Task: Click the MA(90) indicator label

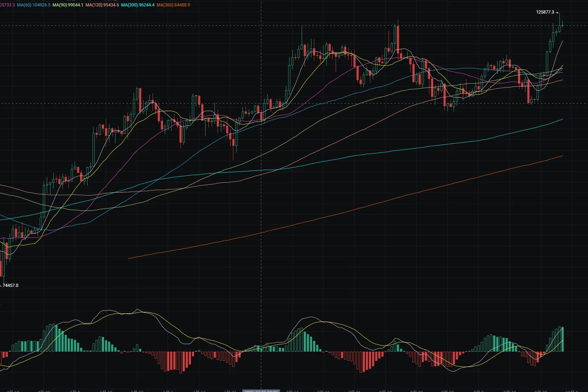Action: coord(68,5)
